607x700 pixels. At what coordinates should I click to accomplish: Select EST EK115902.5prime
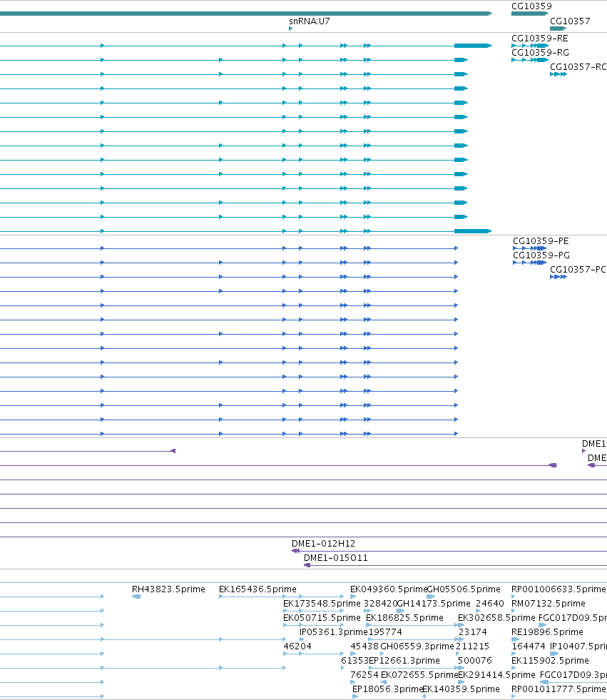(550, 661)
